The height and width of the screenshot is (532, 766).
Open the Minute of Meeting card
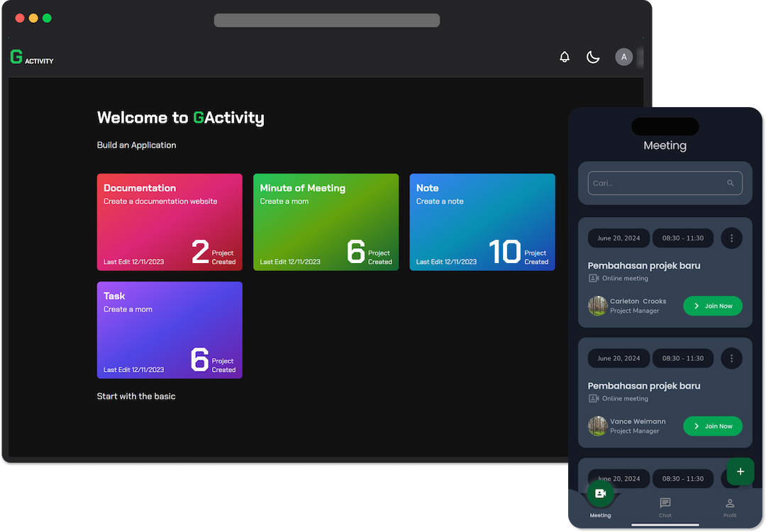[326, 222]
